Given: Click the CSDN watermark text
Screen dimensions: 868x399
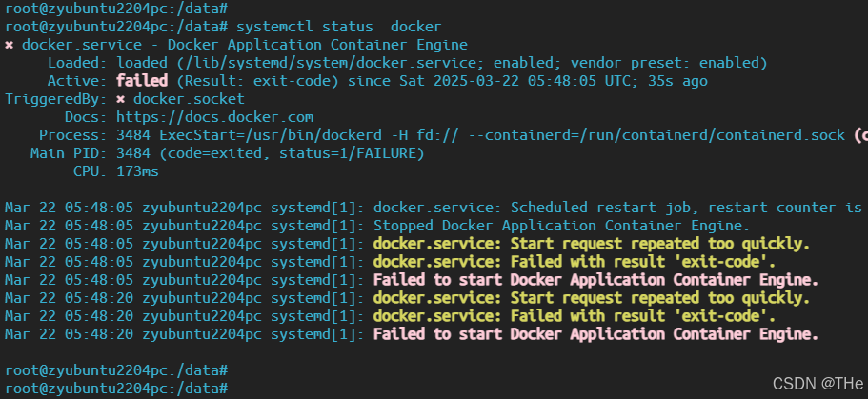Looking at the screenshot, I should [x=818, y=383].
